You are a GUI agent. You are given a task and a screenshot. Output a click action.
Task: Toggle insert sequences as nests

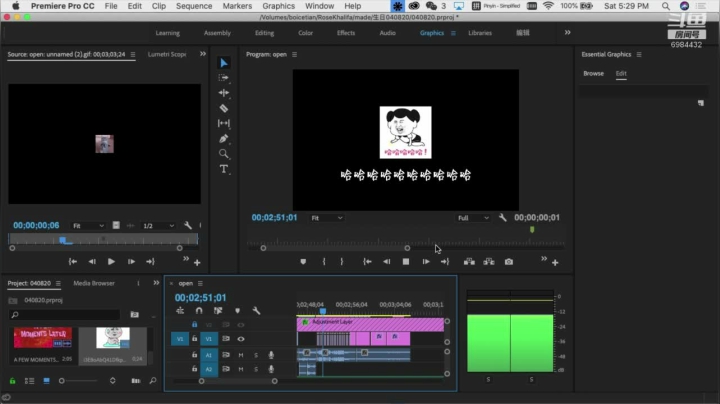click(180, 311)
